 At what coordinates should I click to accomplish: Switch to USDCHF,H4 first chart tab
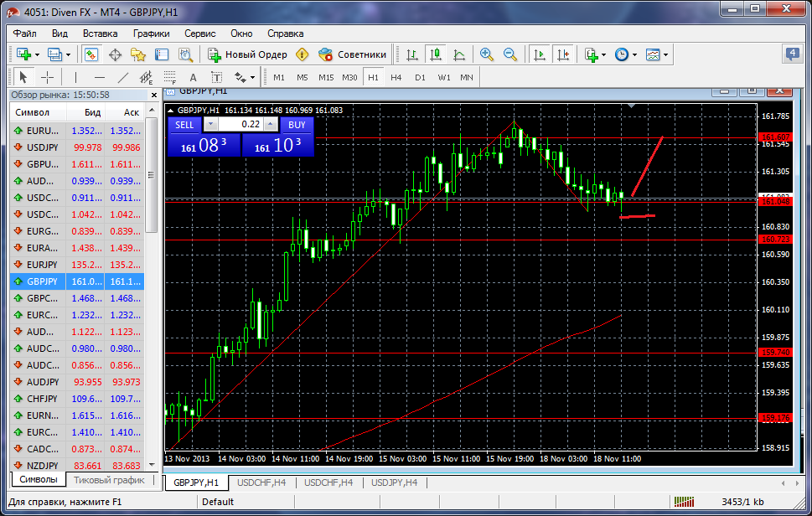point(261,482)
